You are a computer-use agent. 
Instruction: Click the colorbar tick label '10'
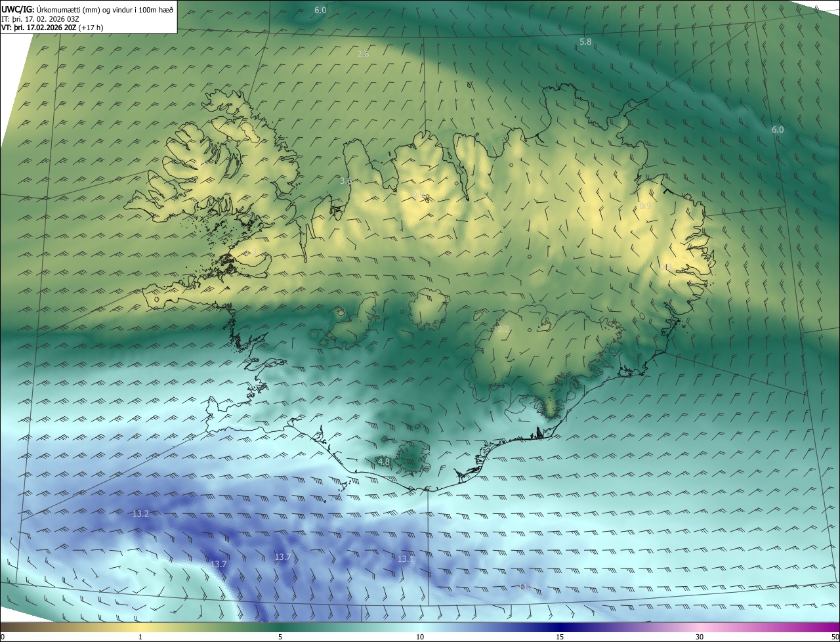coord(420,637)
